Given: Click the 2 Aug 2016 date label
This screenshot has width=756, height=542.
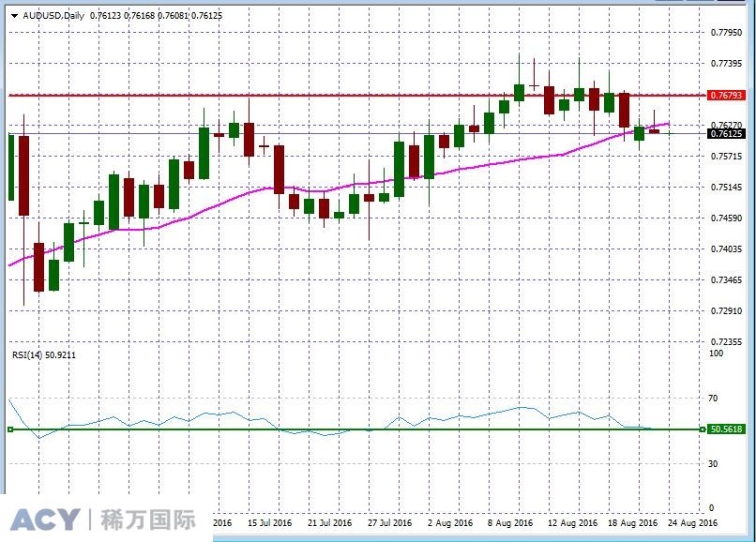Looking at the screenshot, I should 450,523.
